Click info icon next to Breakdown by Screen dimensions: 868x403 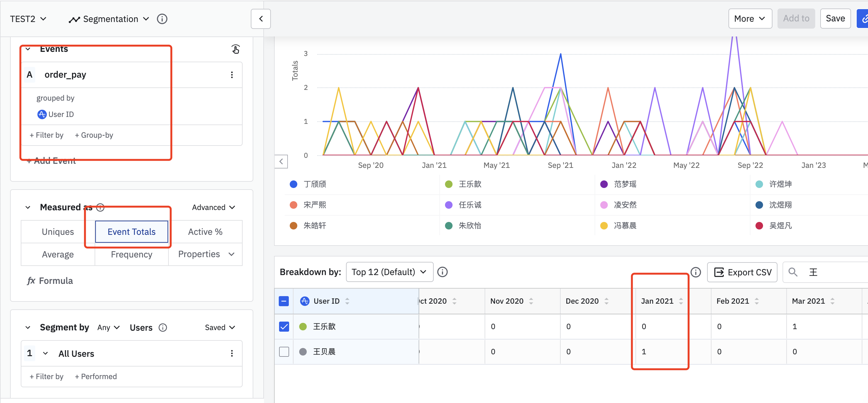(442, 272)
